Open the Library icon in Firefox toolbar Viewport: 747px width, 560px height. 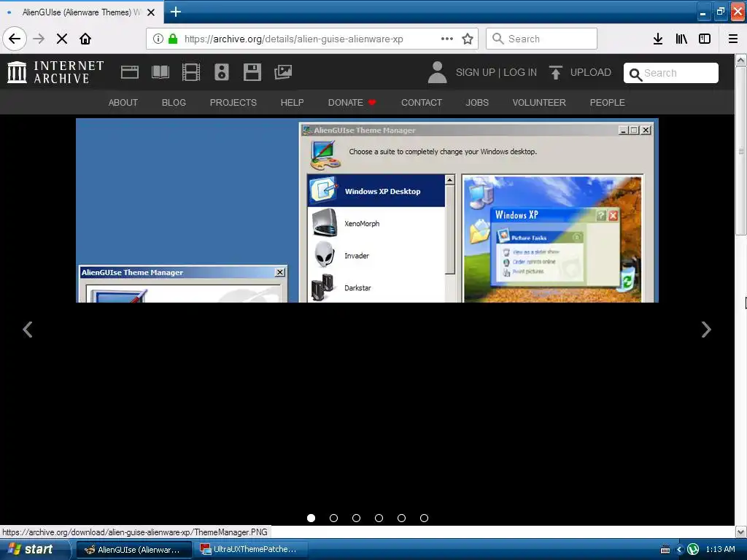click(x=681, y=39)
